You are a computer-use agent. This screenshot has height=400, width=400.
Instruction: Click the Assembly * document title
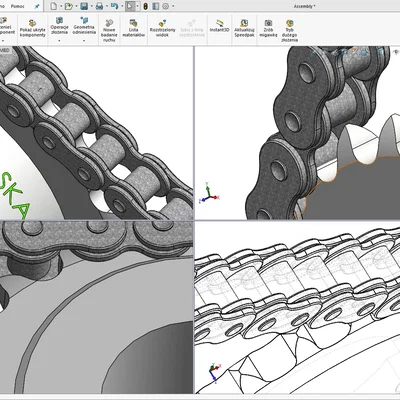point(304,6)
